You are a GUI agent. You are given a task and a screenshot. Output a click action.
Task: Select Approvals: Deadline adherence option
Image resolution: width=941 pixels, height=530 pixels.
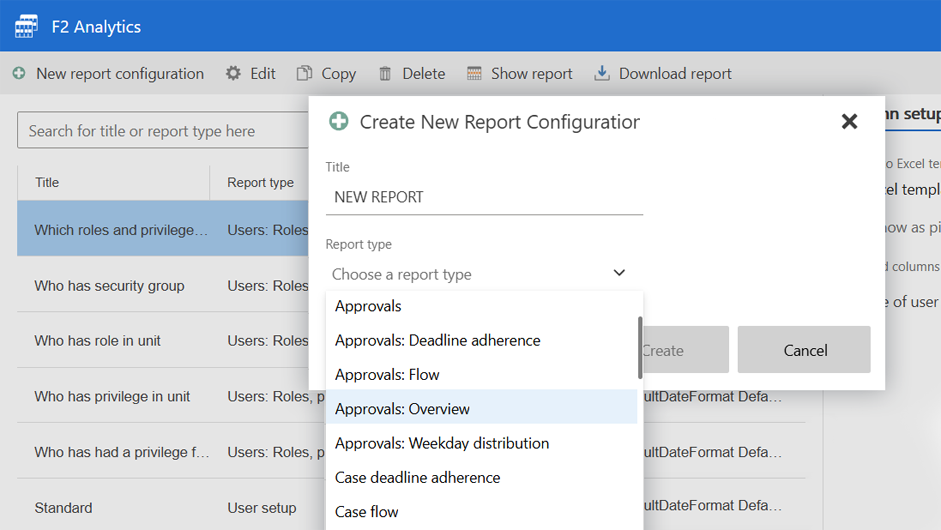click(x=481, y=340)
